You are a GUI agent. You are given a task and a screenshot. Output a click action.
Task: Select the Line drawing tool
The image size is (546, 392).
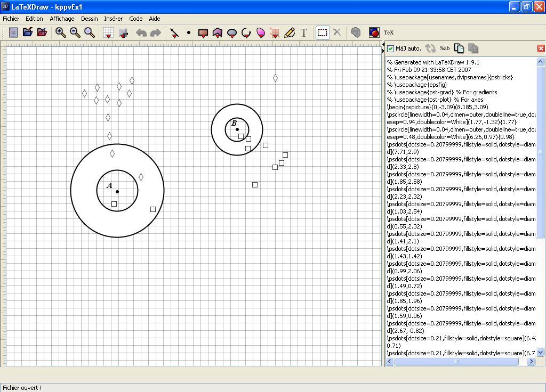pos(174,32)
